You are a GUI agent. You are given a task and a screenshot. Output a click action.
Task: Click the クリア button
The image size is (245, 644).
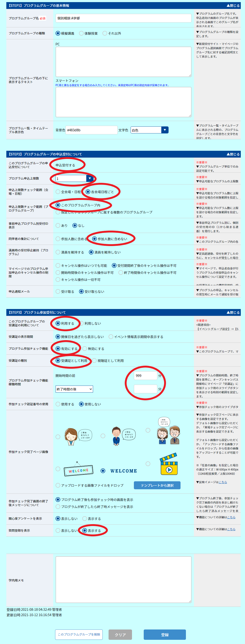[120, 634]
